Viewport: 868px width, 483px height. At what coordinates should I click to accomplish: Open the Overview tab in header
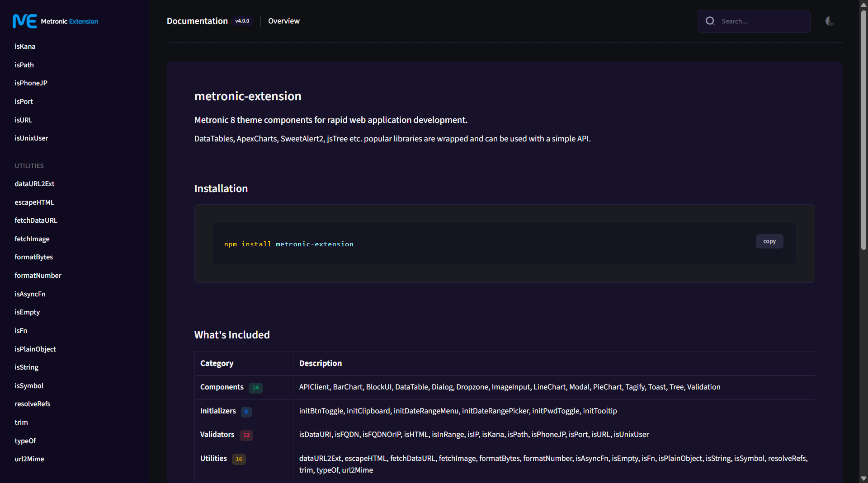(284, 21)
